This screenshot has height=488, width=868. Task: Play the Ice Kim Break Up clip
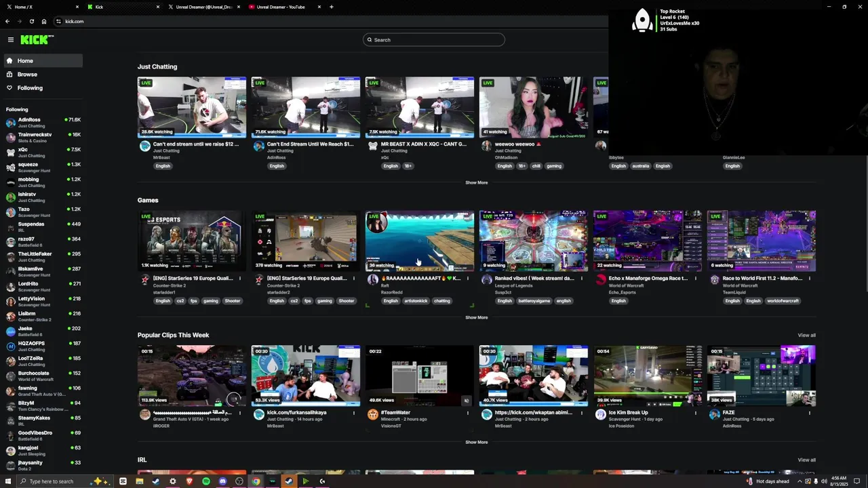(x=648, y=375)
